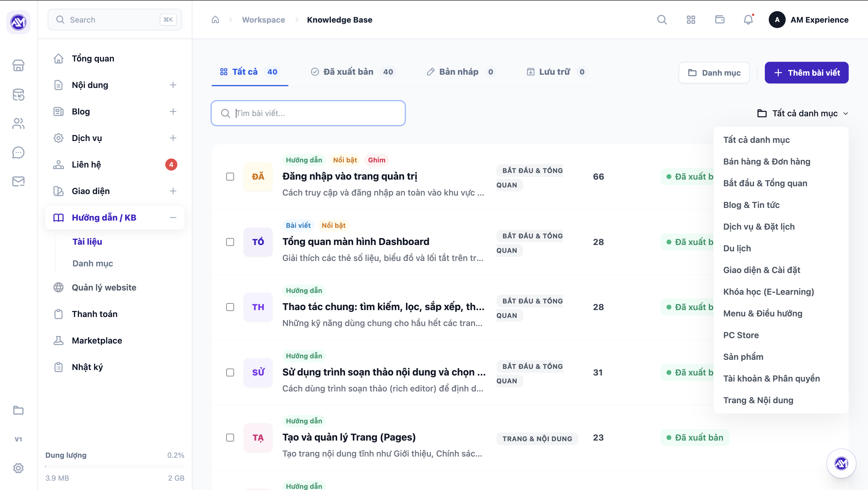Image resolution: width=868 pixels, height=490 pixels.
Task: Add new item with Giao diện plus icon
Action: coord(173,191)
